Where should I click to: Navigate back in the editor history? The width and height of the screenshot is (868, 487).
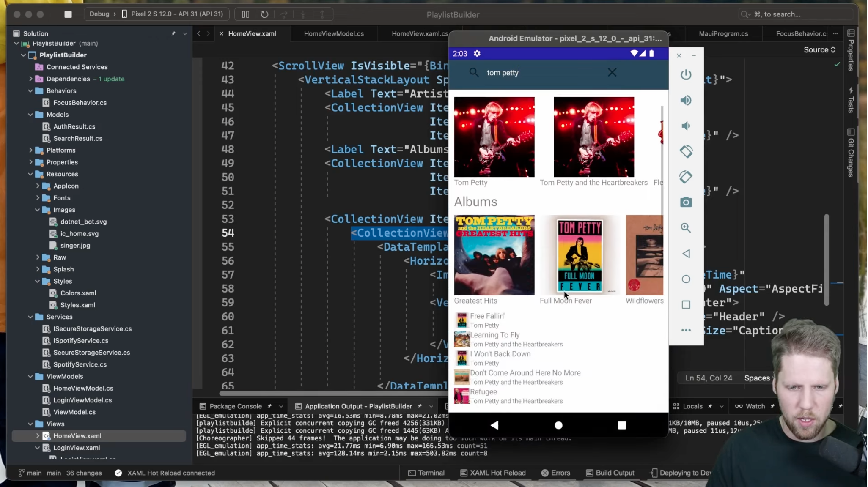point(198,33)
